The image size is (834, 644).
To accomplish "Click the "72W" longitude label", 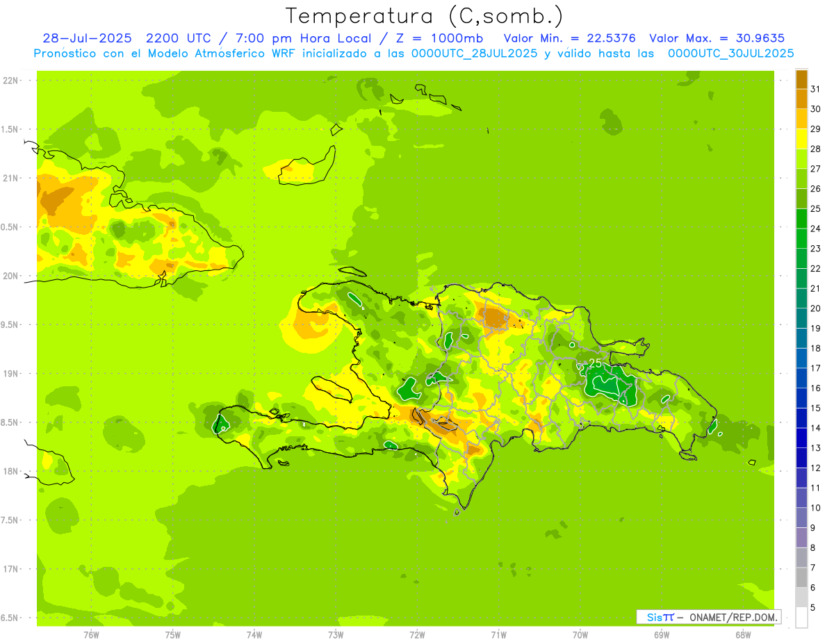I will click(x=417, y=635).
